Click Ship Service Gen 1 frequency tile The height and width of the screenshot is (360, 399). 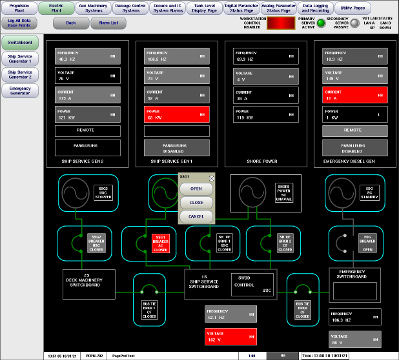tap(177, 56)
